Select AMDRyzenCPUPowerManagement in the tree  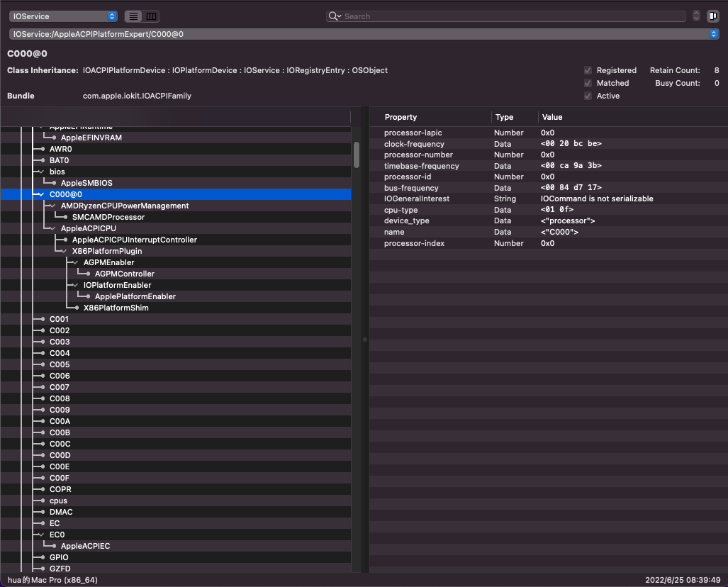pos(125,206)
